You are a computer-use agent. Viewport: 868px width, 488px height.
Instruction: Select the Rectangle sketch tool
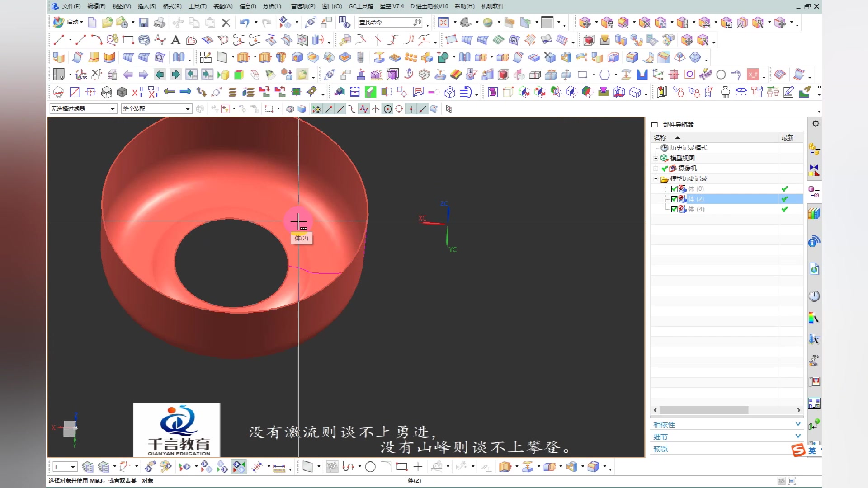128,40
